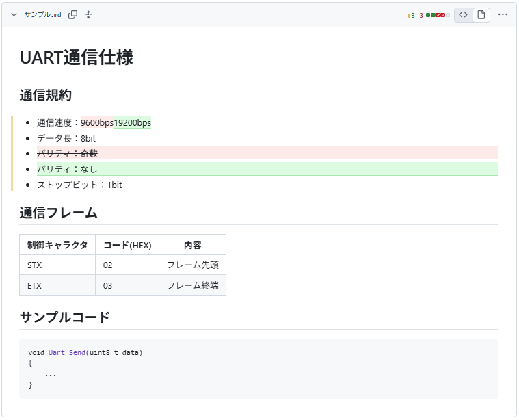Select the deleted パリティ:奇数 line
Screen dimensions: 519x420
click(x=267, y=153)
